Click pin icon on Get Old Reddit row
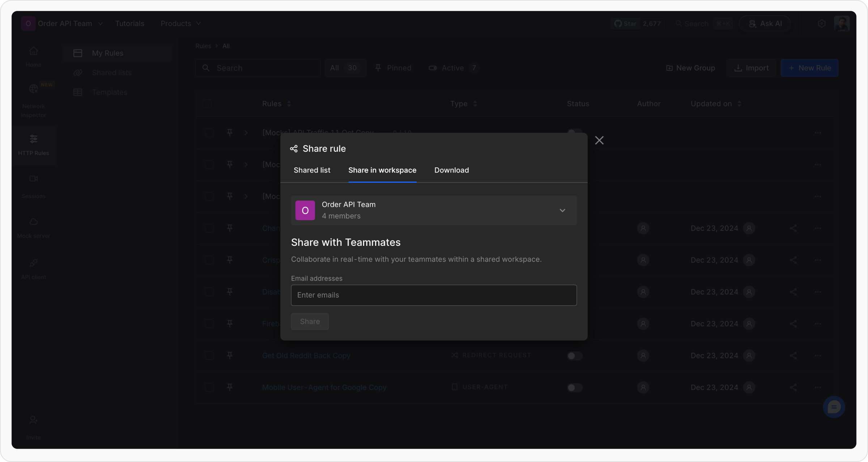868x462 pixels. coord(230,356)
